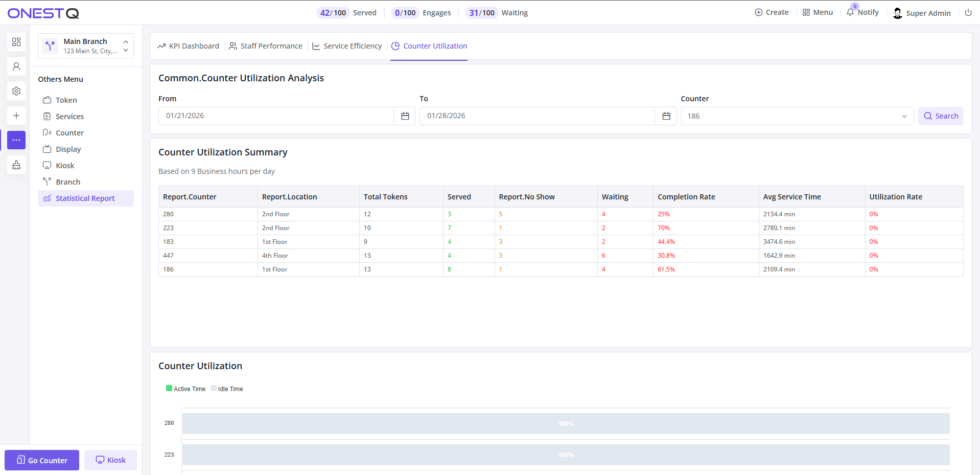Click the Total Tokens column header
Screen dimensions: 980x475
(401, 197)
